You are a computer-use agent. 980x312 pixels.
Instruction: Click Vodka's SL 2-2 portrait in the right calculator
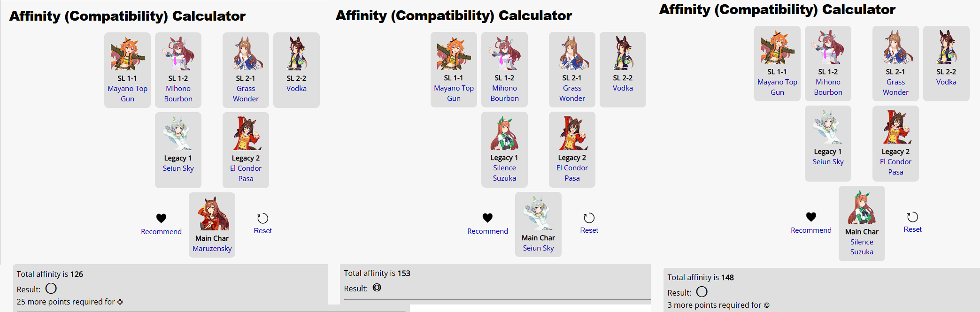click(946, 47)
